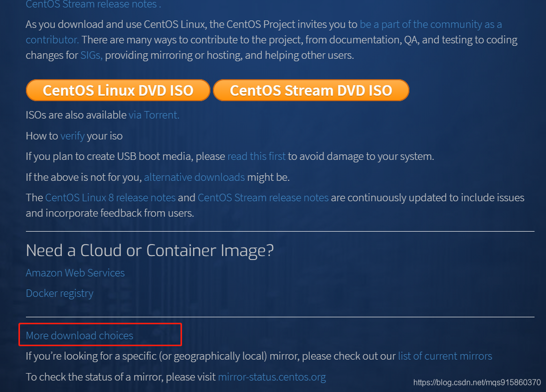Open the Docker registry link
546x392 pixels.
click(x=59, y=293)
